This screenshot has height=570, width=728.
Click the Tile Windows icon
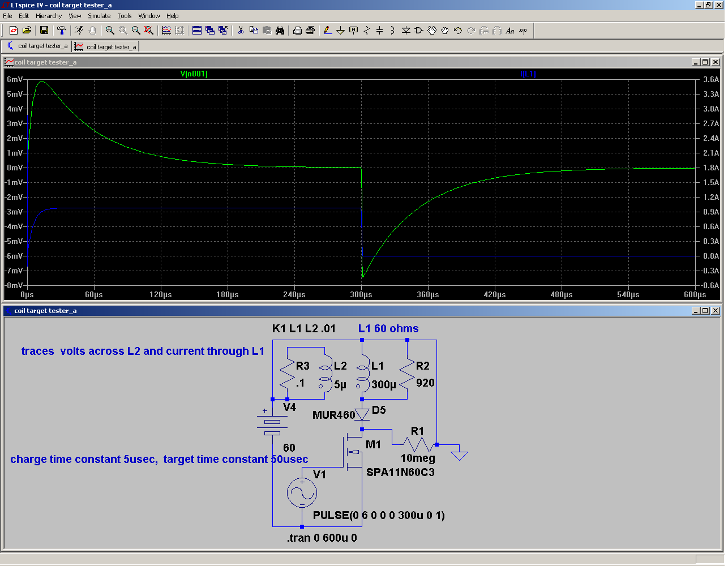point(197,31)
